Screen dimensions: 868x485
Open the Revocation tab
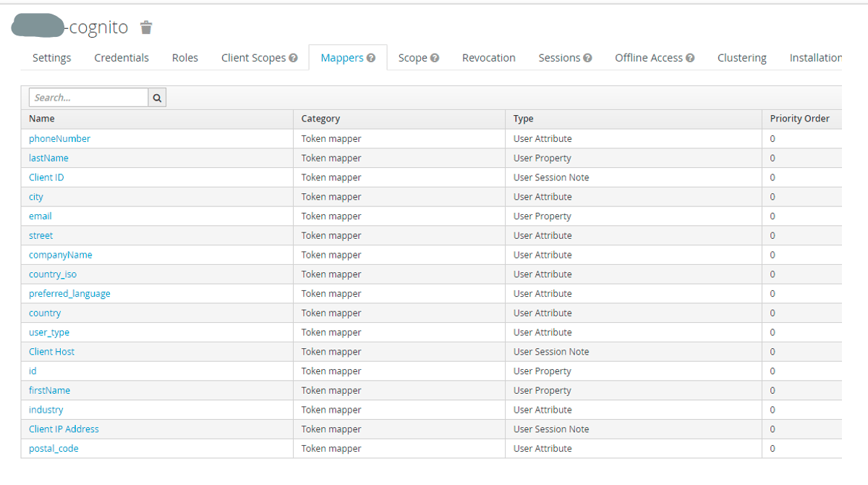tap(488, 57)
